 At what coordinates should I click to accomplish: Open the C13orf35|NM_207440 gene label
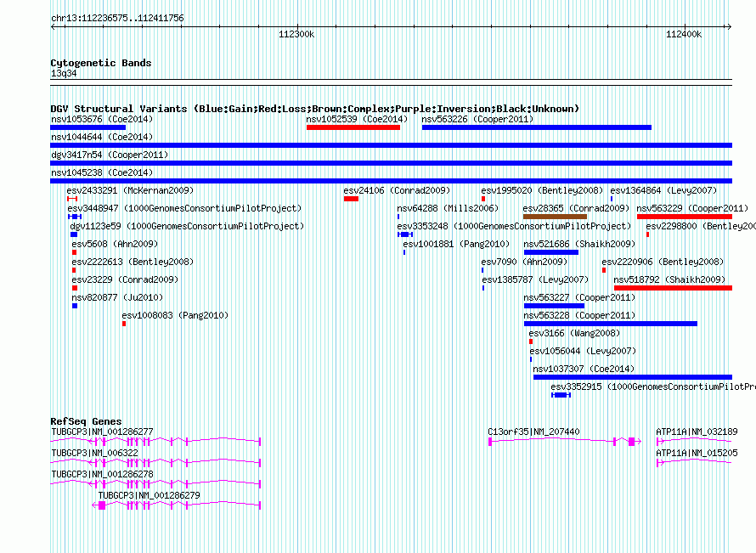pyautogui.click(x=533, y=432)
